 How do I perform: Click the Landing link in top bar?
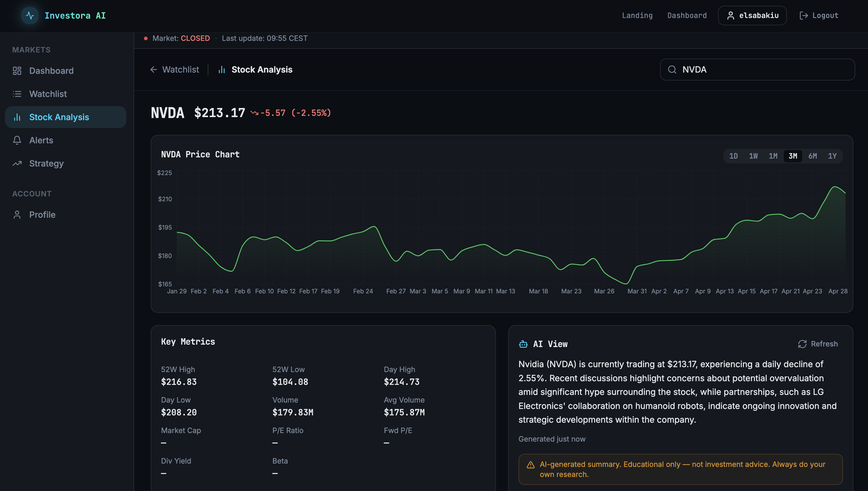click(x=637, y=16)
